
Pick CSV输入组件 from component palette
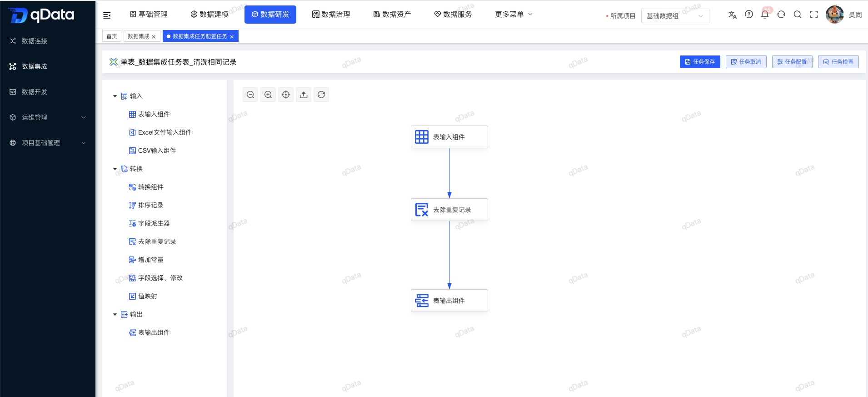153,151
